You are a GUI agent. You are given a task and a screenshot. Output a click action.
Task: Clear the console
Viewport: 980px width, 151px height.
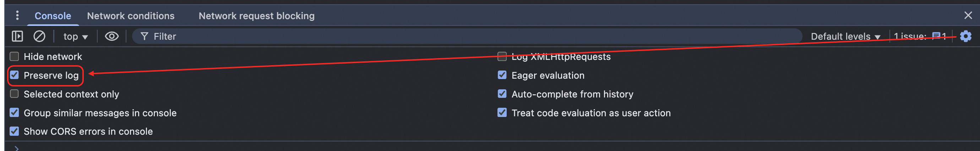pos(39,36)
